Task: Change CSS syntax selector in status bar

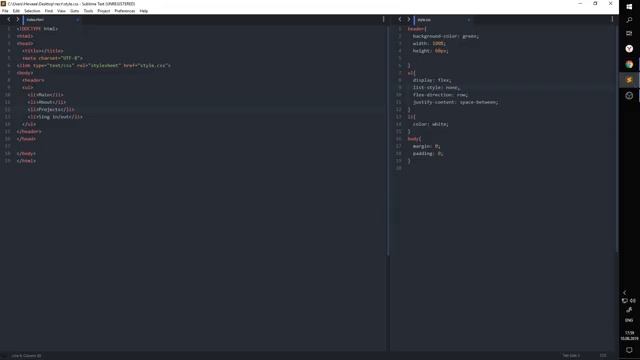Action: (x=603, y=356)
